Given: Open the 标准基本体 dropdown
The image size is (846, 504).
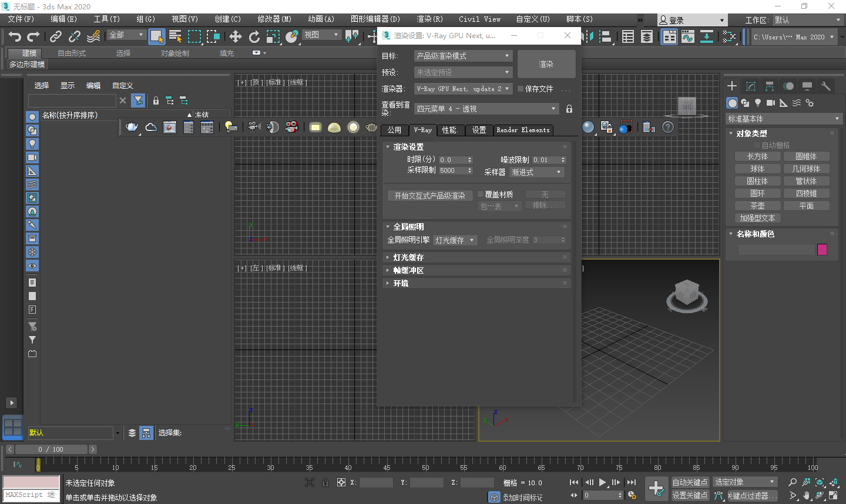Looking at the screenshot, I should point(783,118).
